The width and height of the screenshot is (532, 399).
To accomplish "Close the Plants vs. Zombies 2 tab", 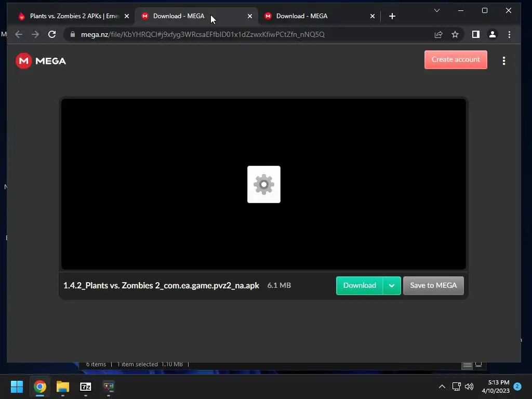I will (127, 16).
